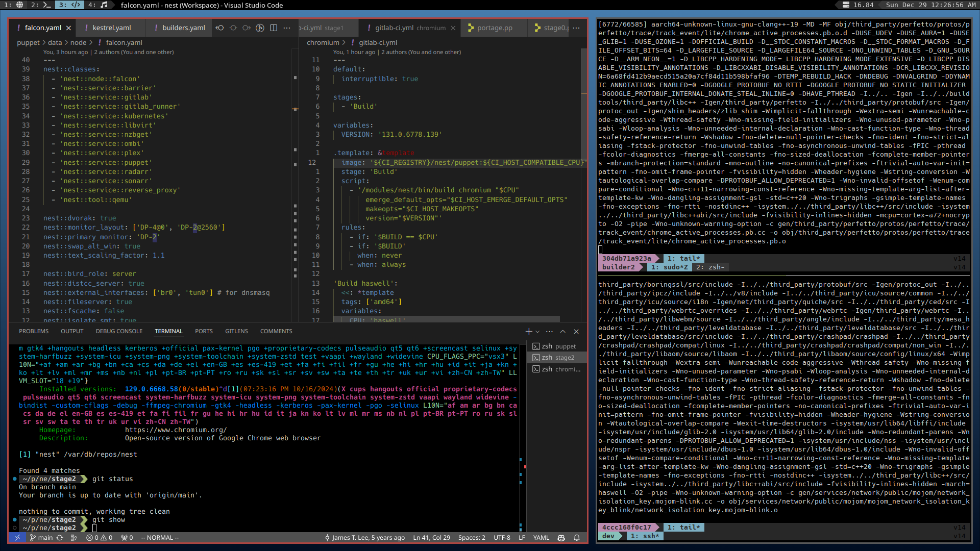Click the 'main' git branch status item
Screen dimensions: 980x551
[x=41, y=538]
